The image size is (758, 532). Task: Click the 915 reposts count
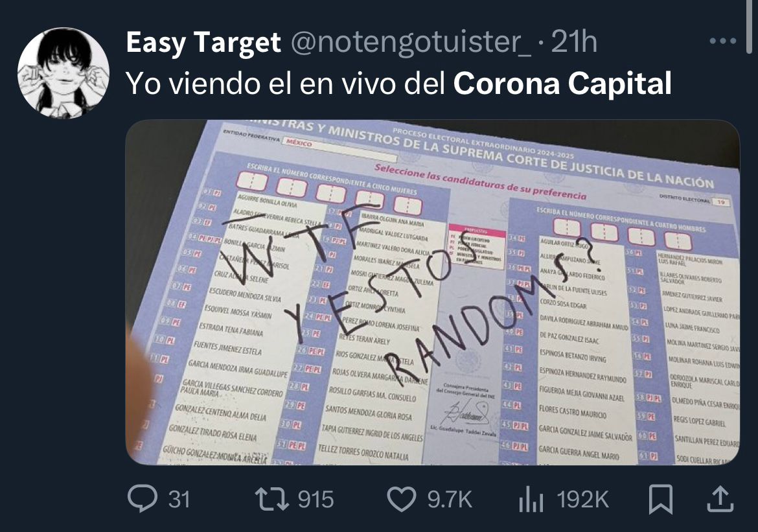click(316, 500)
